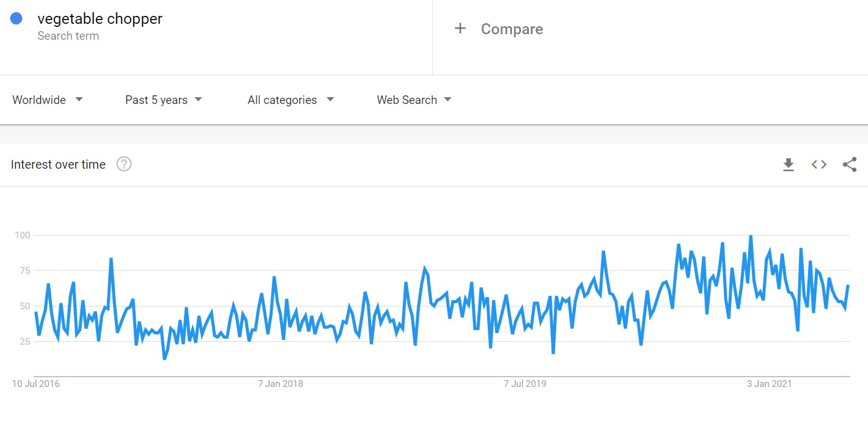Click the 7 Jan 2018 axis label
This screenshot has width=868, height=434.
click(x=281, y=384)
